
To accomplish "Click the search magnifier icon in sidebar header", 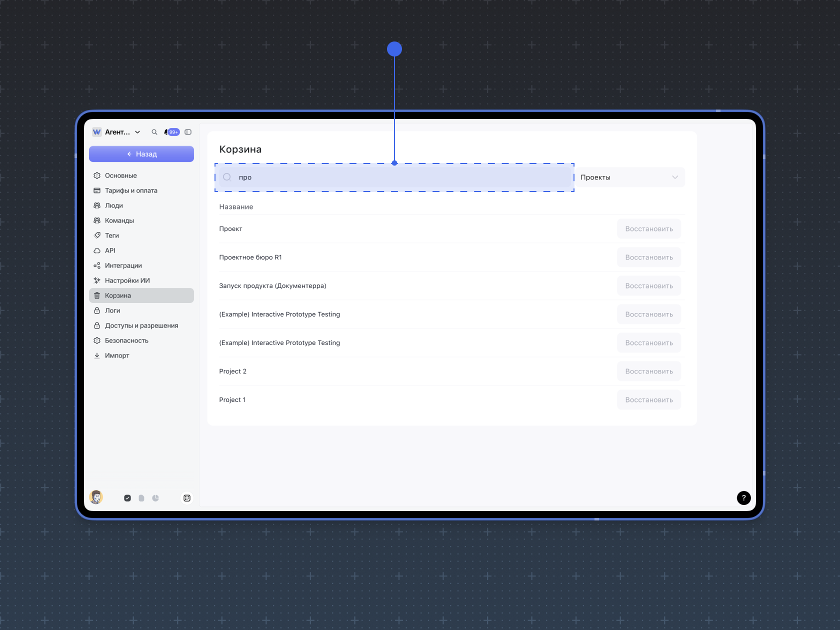I will 154,132.
